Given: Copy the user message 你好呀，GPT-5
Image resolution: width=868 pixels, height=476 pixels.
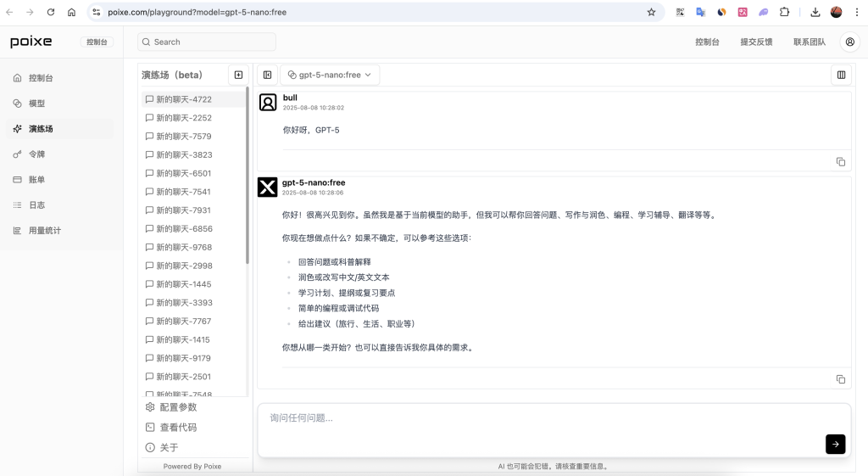Looking at the screenshot, I should [x=840, y=161].
